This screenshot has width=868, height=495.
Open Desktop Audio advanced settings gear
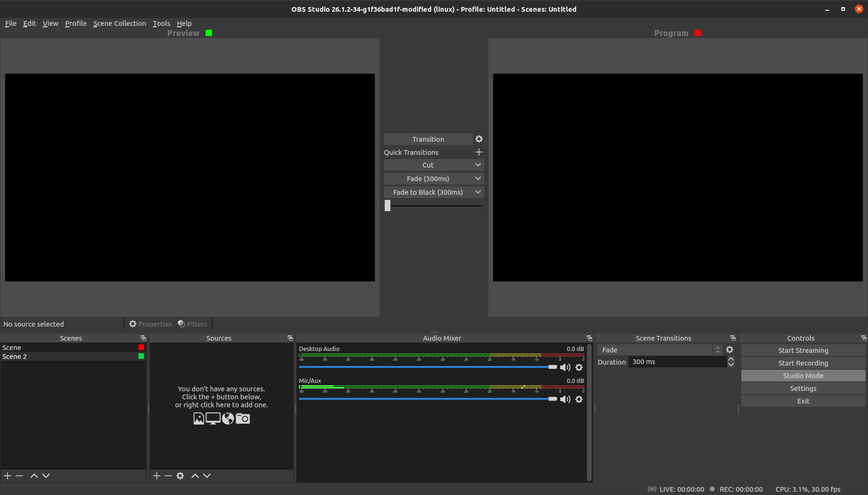click(x=579, y=367)
